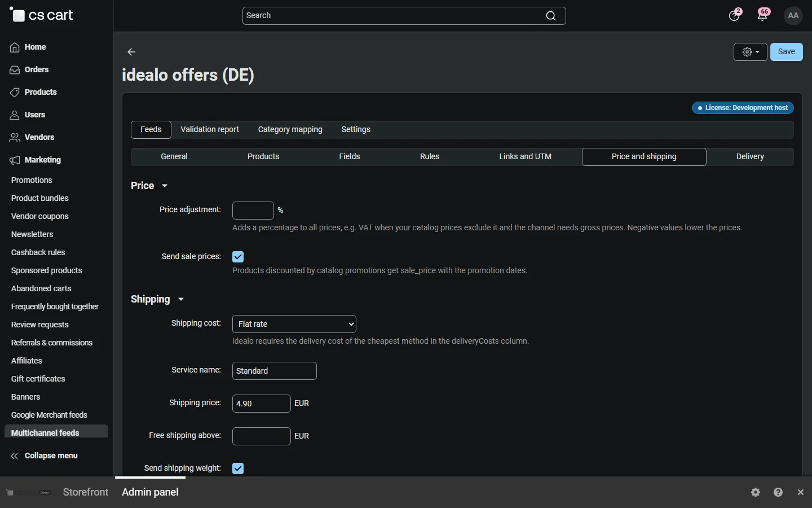Open the Home sidebar item
Image resolution: width=812 pixels, height=508 pixels.
pyautogui.click(x=28, y=47)
